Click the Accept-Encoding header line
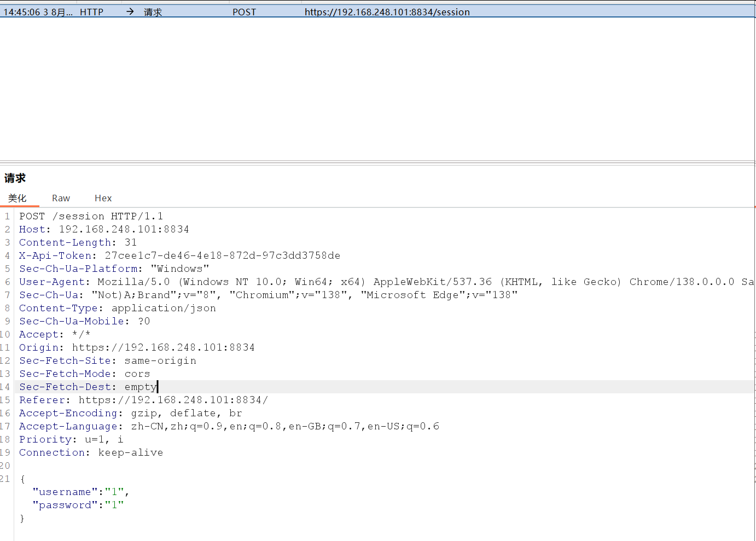Screen dimensions: 756x541 point(131,413)
